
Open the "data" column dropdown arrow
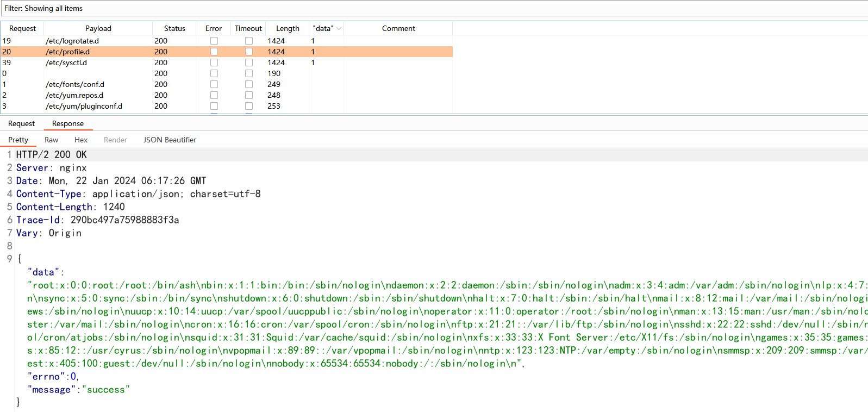[339, 28]
